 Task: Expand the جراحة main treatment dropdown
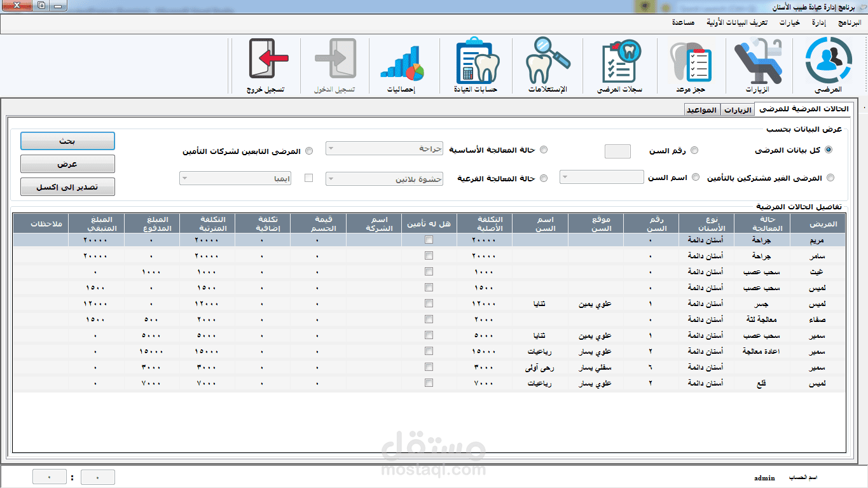(x=384, y=148)
